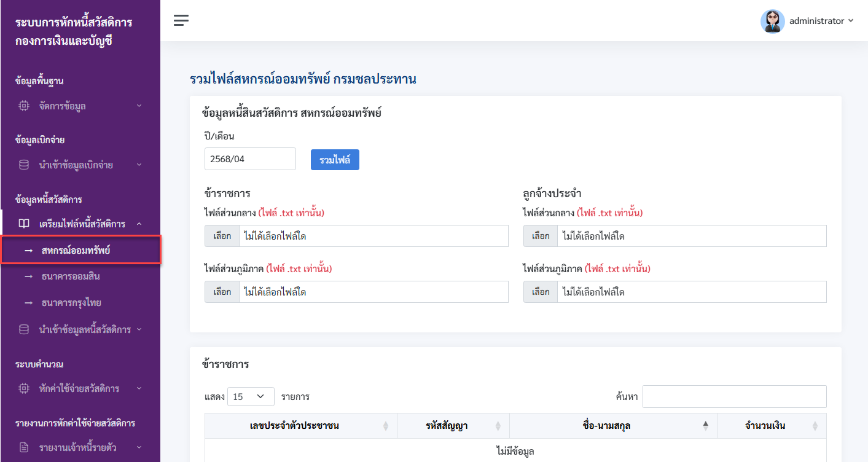Click the book icon beside เตรียมไฟล์หนี้สวัสดิการ

24,224
